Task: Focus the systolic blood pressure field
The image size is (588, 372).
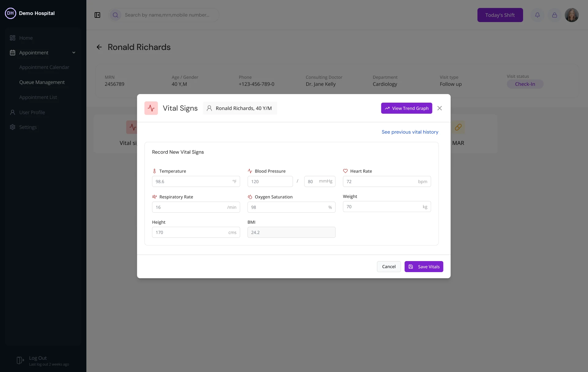Action: click(x=270, y=181)
